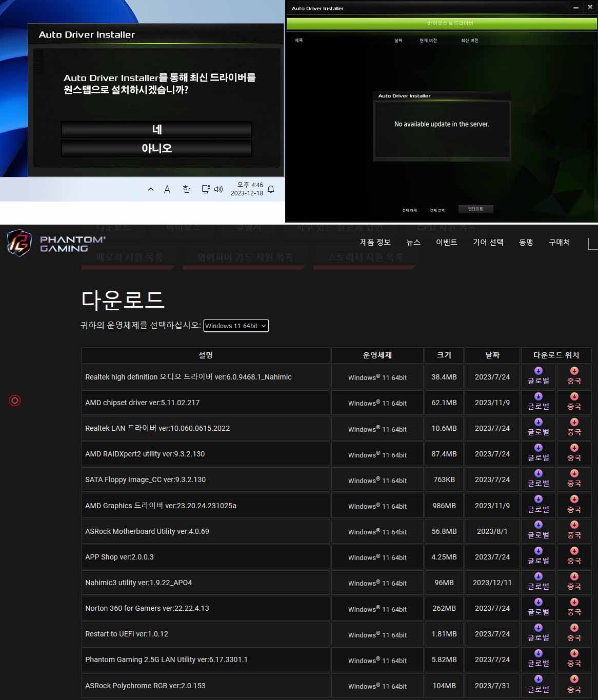Click the Phantom Gaming logo
The width and height of the screenshot is (598, 700).
[x=56, y=243]
